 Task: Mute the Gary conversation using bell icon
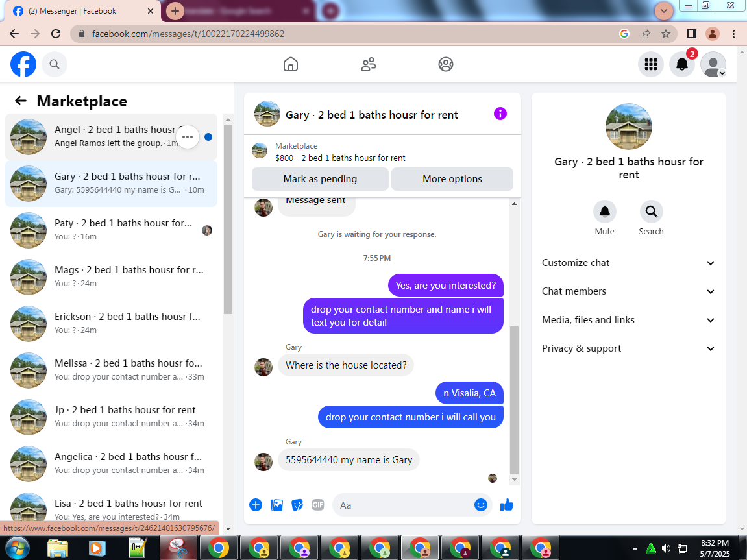[x=605, y=212]
